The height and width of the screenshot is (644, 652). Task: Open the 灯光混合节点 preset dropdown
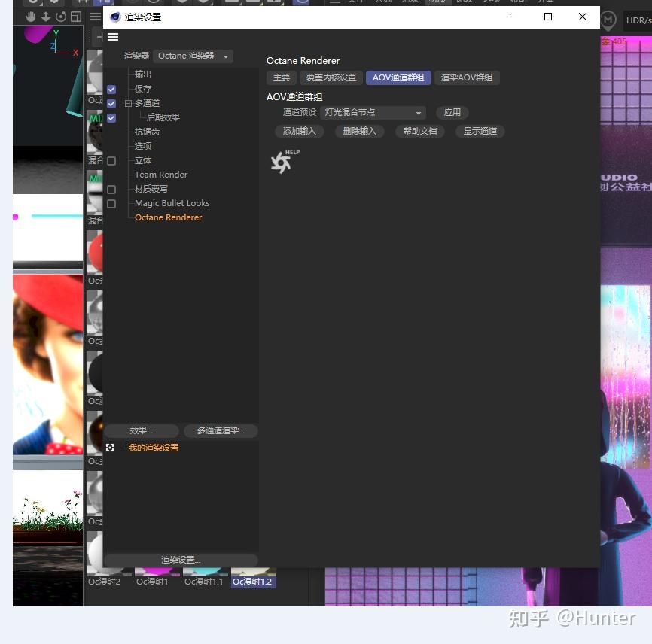tap(373, 111)
